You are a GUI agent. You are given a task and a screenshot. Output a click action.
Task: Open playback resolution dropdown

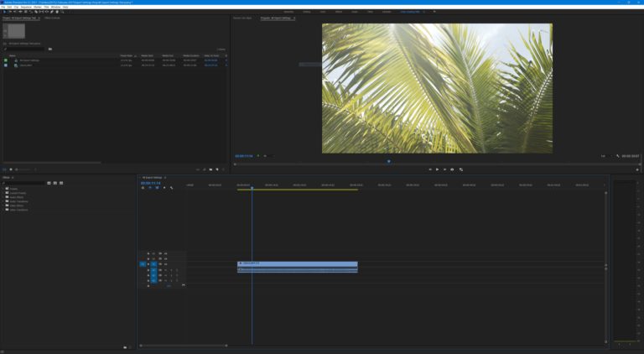(605, 156)
